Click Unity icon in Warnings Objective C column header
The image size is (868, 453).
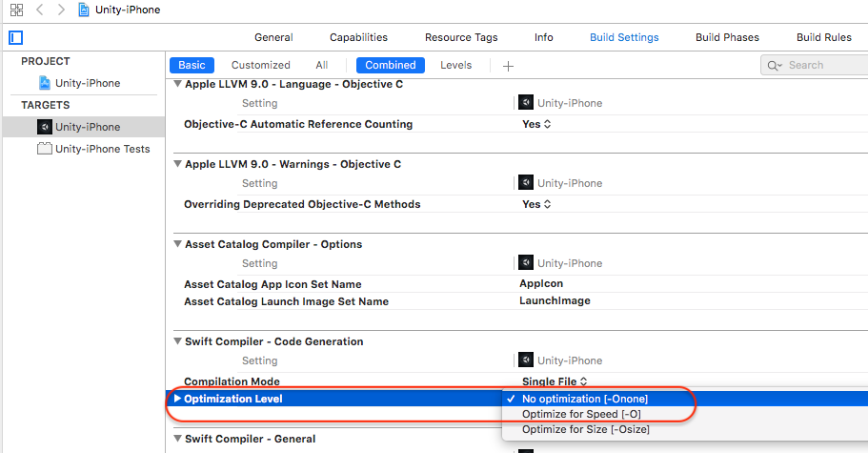tap(525, 182)
